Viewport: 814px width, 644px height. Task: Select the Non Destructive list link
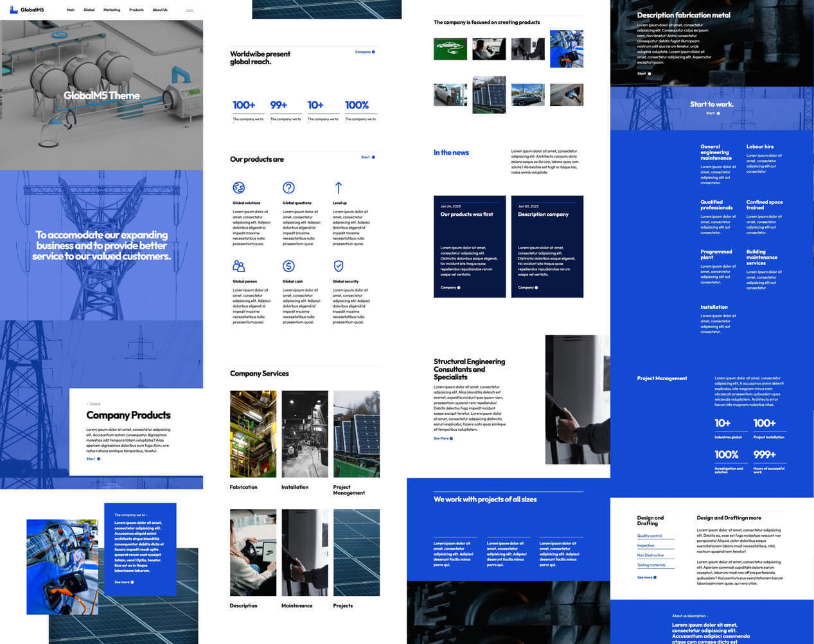coord(650,555)
